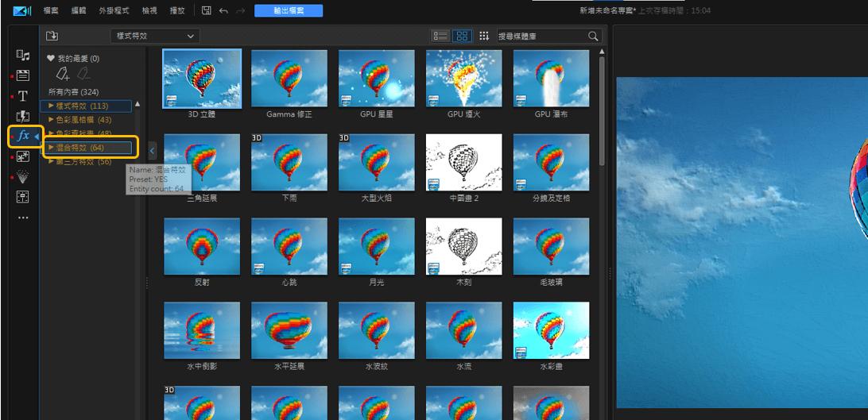Screen dimensions: 868x420
Task: Switch library to details list view
Action: click(440, 36)
